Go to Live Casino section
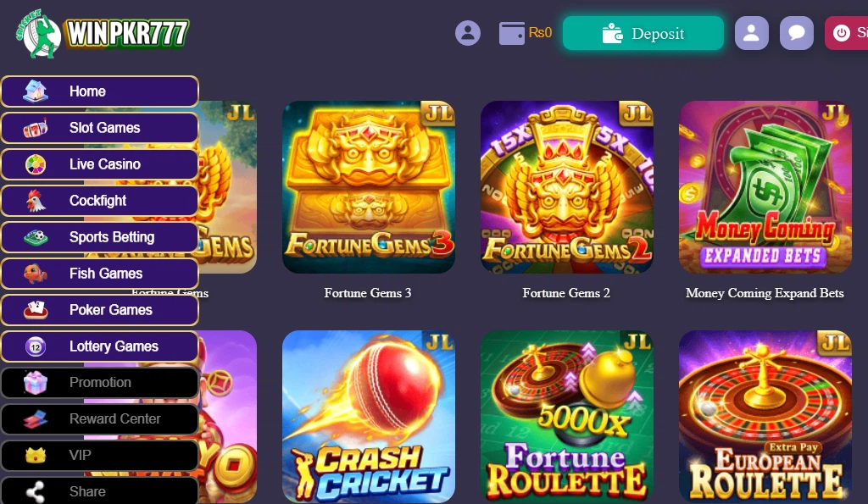Viewport: 868px width, 504px height. [x=100, y=164]
